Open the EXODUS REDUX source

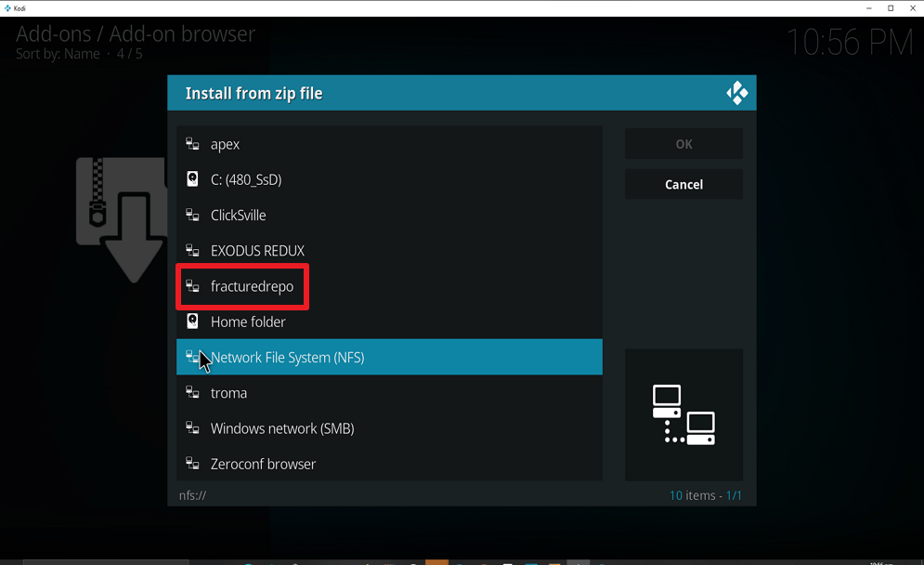click(x=389, y=251)
